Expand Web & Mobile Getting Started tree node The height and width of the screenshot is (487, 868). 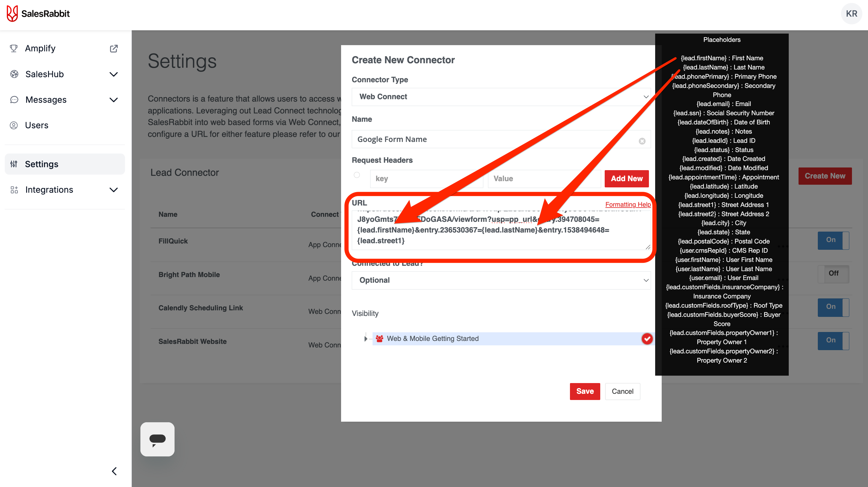(x=366, y=339)
